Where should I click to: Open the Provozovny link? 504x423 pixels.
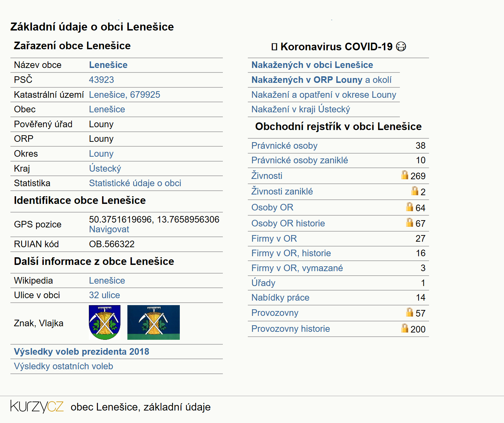click(x=275, y=313)
